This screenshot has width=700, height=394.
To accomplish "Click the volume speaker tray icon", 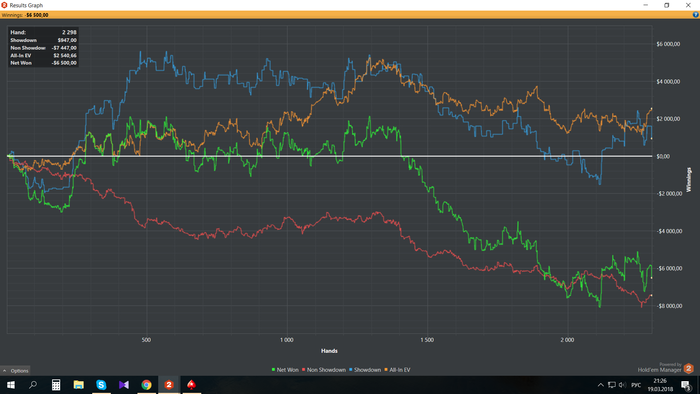I will point(622,385).
